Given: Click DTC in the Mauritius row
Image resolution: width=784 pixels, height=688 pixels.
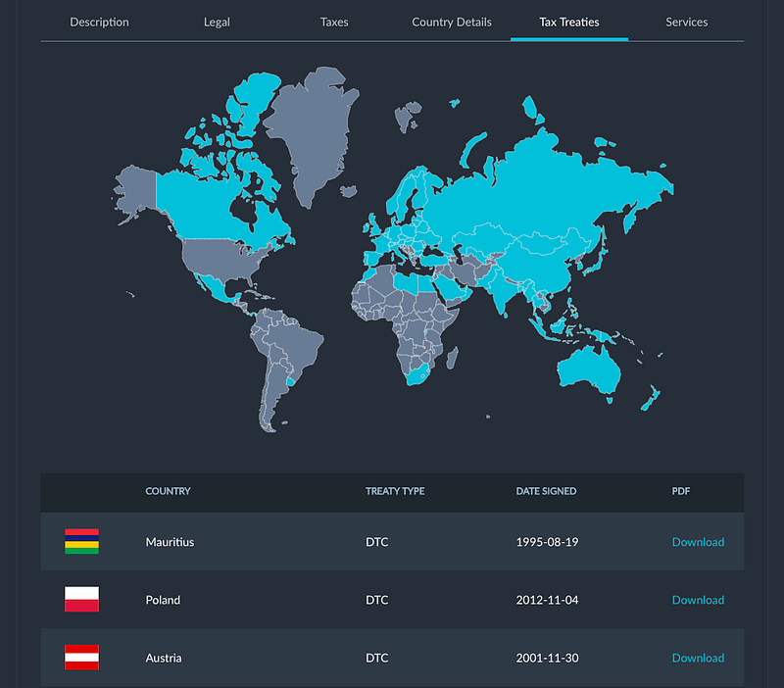Looking at the screenshot, I should tap(376, 542).
